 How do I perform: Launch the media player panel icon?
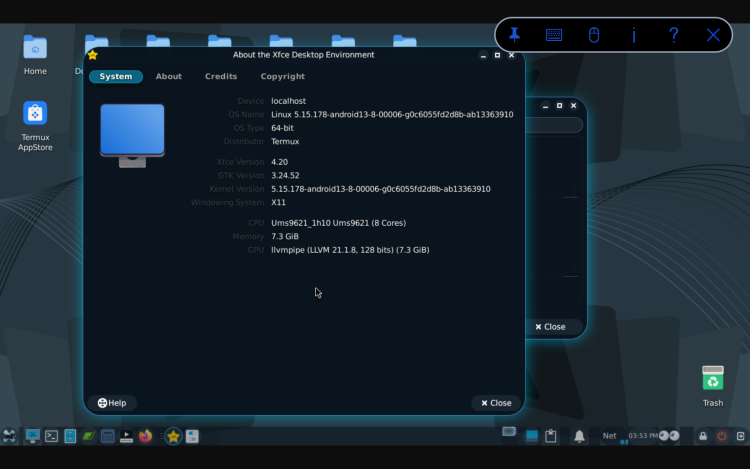[x=126, y=436]
